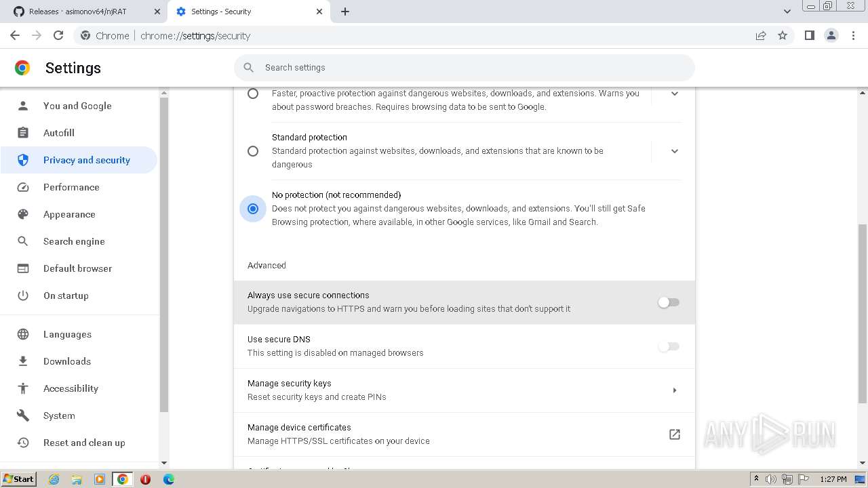Click the Search settings field
The image size is (868, 488).
pos(465,67)
